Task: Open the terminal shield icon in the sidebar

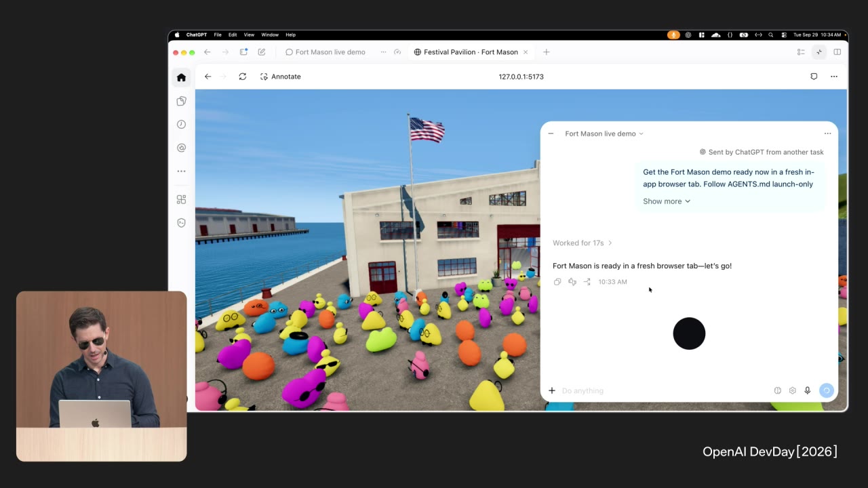Action: pos(181,222)
